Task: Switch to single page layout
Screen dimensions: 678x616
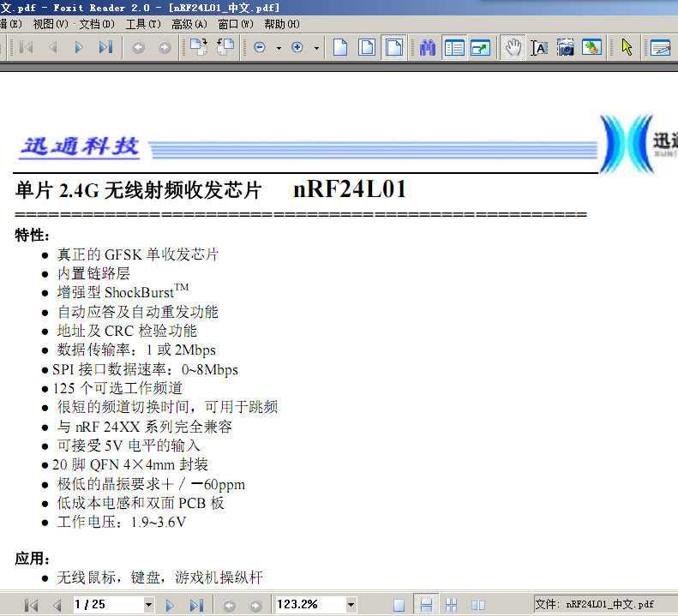Action: point(399,605)
